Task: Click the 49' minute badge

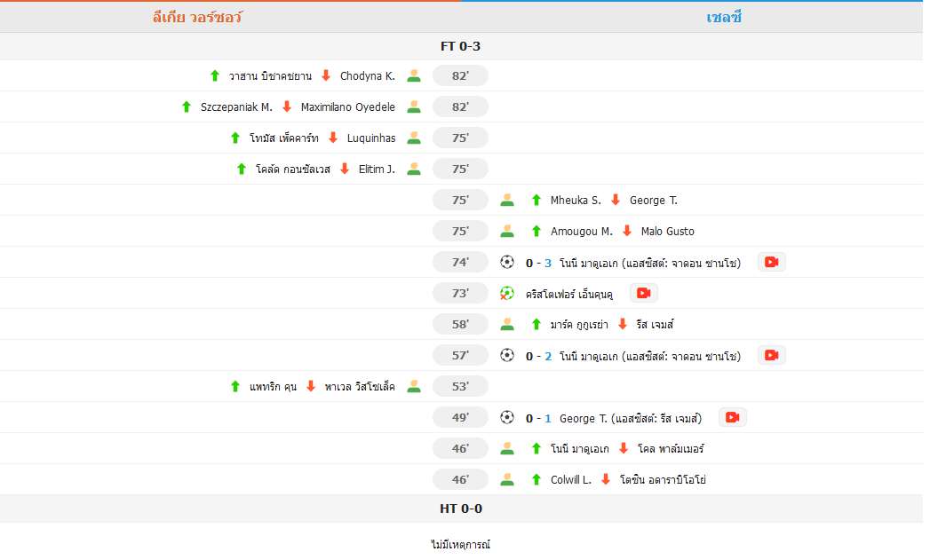Action: 460,417
